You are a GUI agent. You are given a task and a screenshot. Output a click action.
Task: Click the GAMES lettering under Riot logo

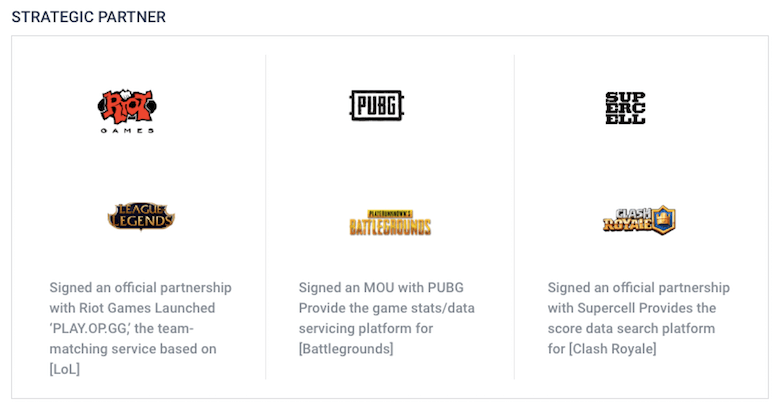(x=127, y=130)
